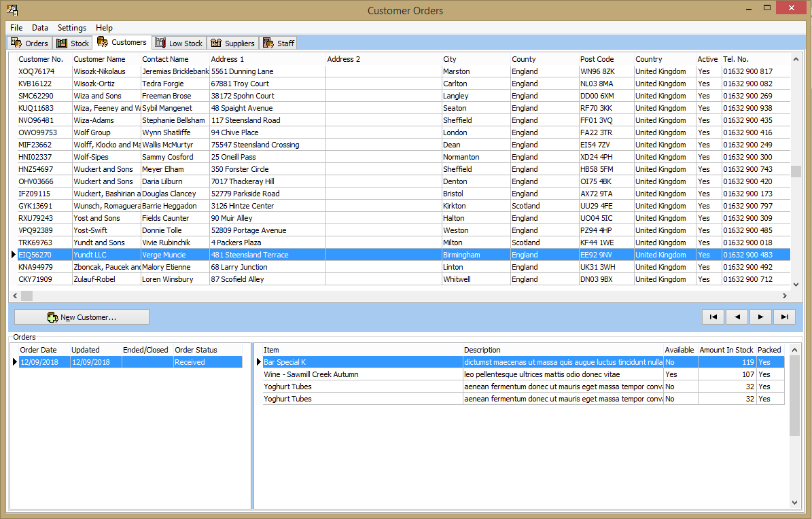The image size is (812, 519).
Task: Click the next record navigation icon
Action: click(x=760, y=317)
